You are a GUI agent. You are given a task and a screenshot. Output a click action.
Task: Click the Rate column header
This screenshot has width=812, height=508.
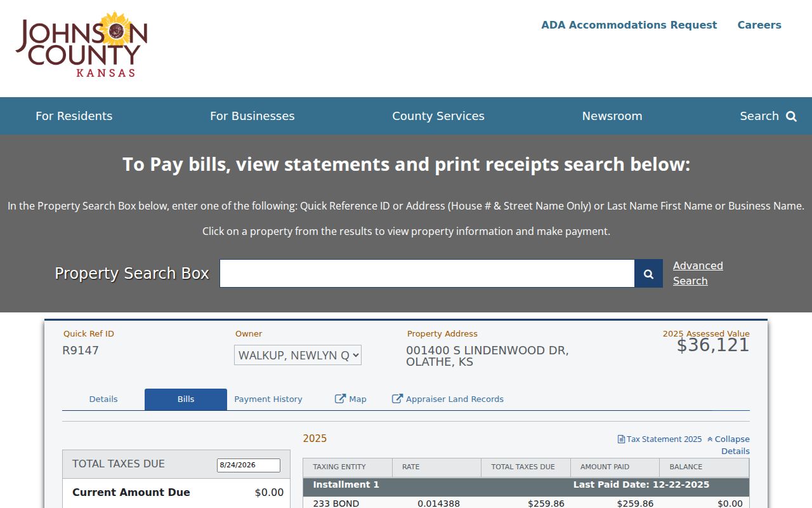pyautogui.click(x=437, y=467)
